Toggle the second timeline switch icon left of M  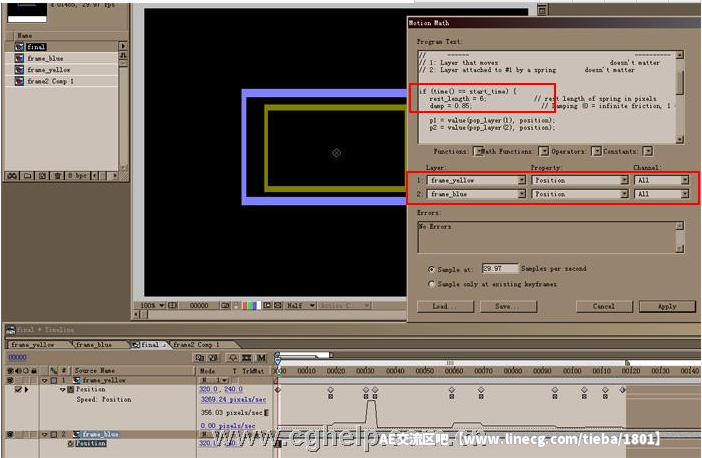point(214,358)
